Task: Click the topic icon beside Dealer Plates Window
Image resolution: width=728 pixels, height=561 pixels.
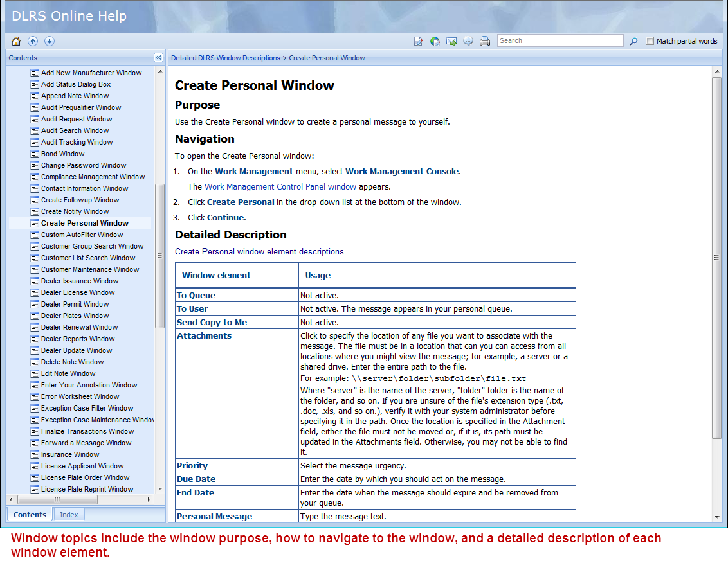Action: 34,316
